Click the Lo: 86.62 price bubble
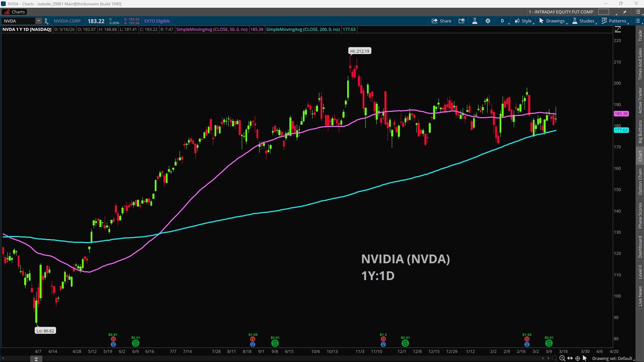644x362 pixels. point(45,331)
